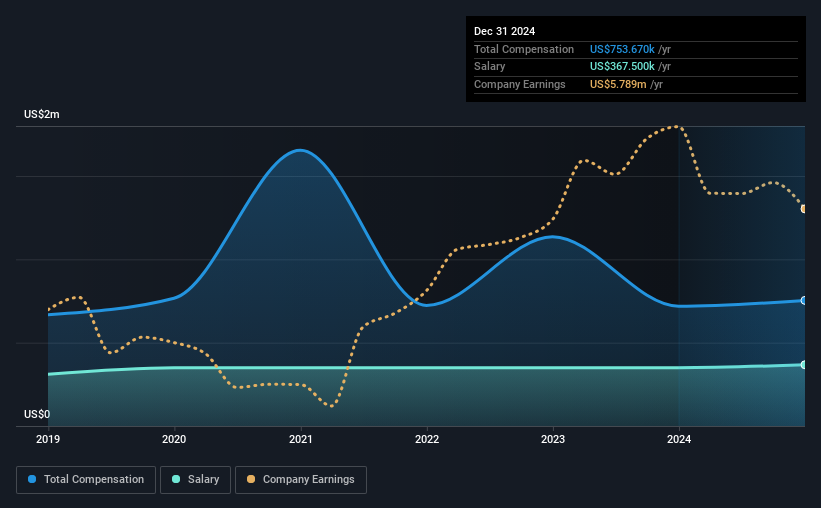This screenshot has height=508, width=821.
Task: Click the blue Total Compensation end-point marker
Action: (x=804, y=301)
